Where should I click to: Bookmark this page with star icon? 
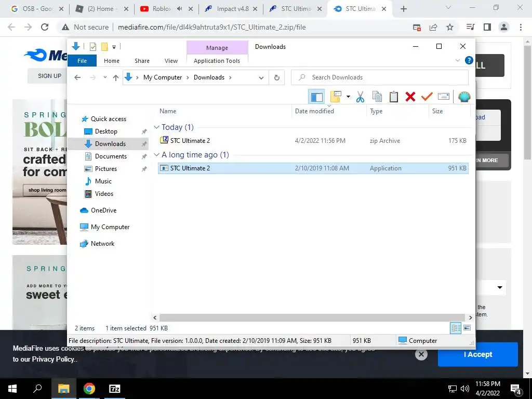(x=449, y=27)
